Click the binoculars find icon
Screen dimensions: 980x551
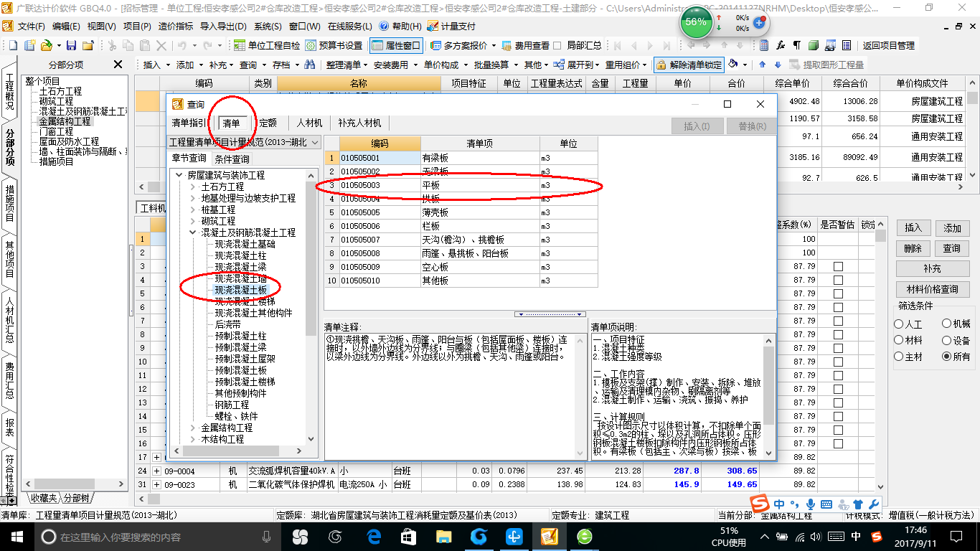pos(310,65)
